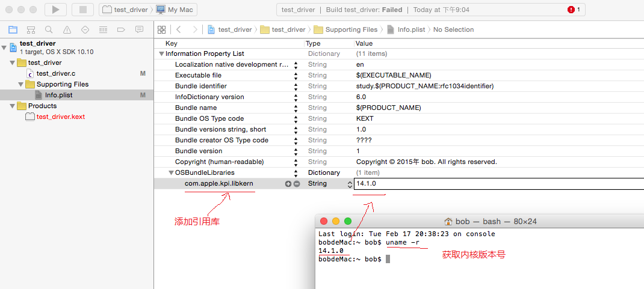Click the Bundle creator OS Type code row

click(399, 140)
